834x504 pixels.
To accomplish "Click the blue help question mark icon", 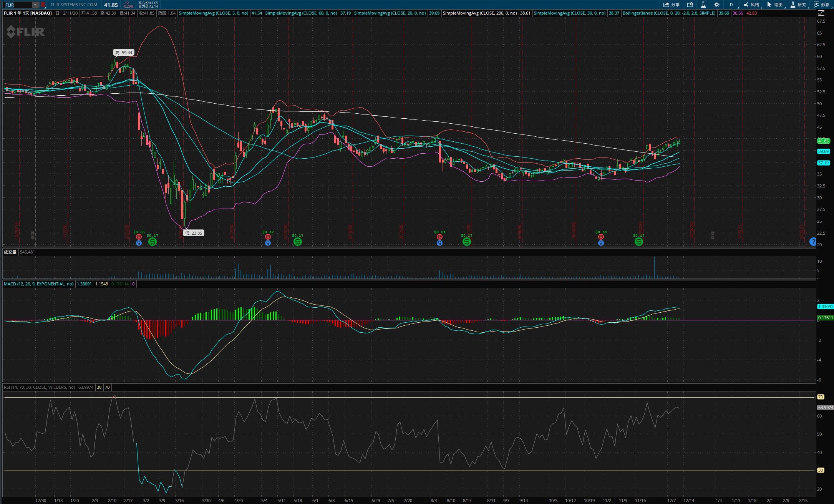I will (812, 242).
